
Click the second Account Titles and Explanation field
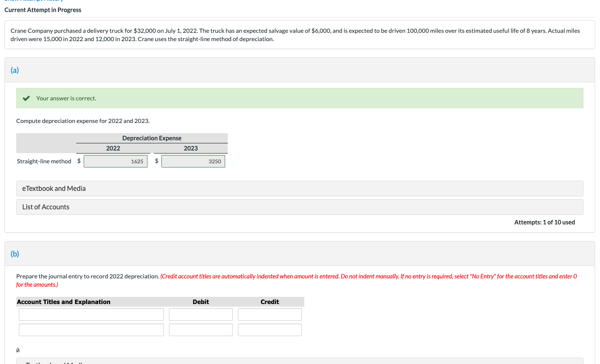[91, 330]
